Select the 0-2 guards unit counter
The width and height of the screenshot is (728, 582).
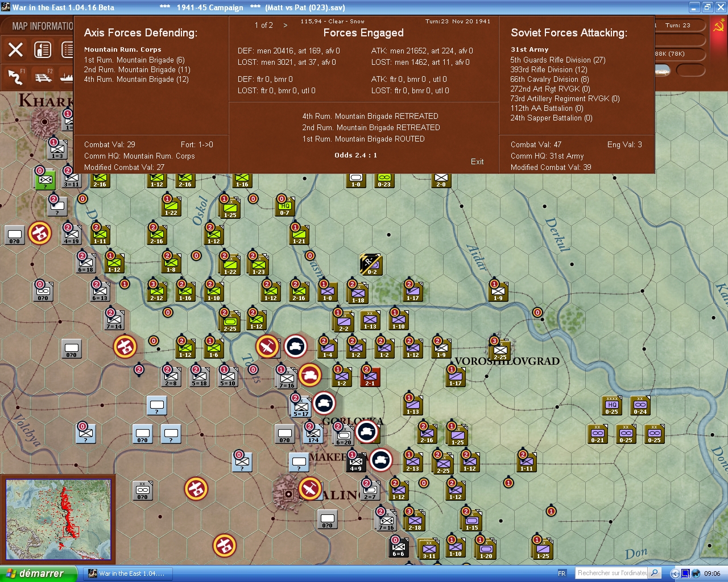[371, 265]
